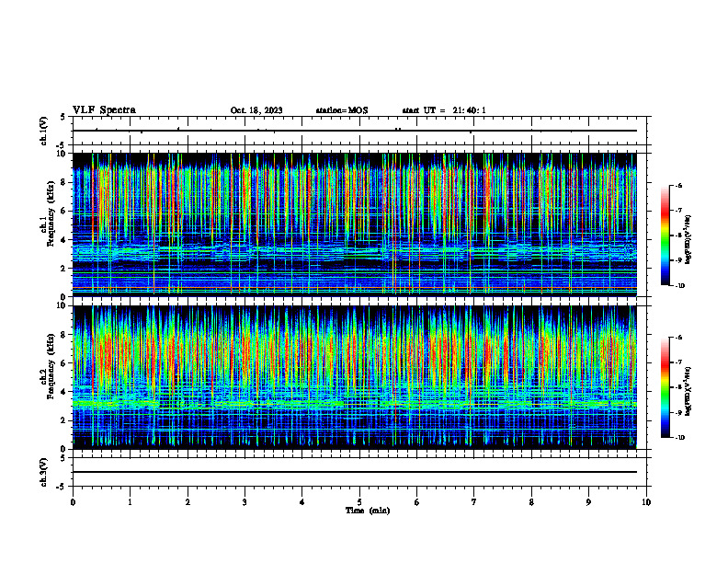Click the "2" kHz tick of ch.2 panel
The width and height of the screenshot is (728, 563).
point(65,420)
